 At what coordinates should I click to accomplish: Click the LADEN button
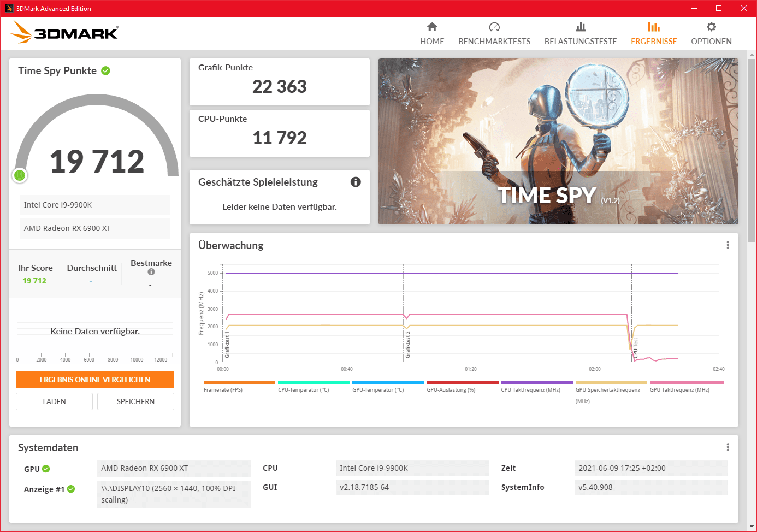(x=54, y=401)
